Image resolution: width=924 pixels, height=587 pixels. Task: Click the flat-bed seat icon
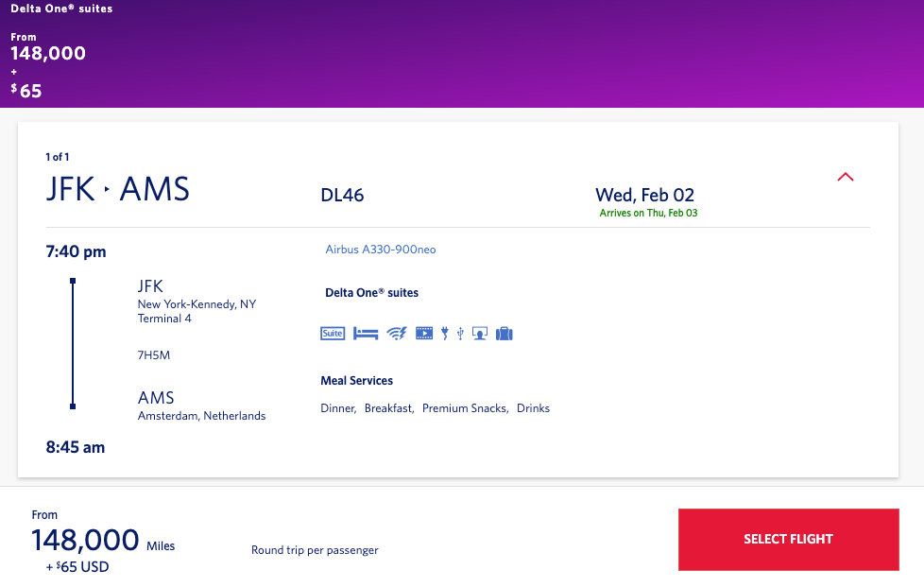(366, 333)
